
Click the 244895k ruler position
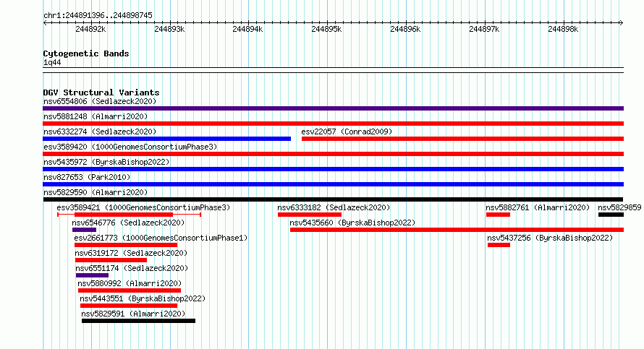point(326,29)
